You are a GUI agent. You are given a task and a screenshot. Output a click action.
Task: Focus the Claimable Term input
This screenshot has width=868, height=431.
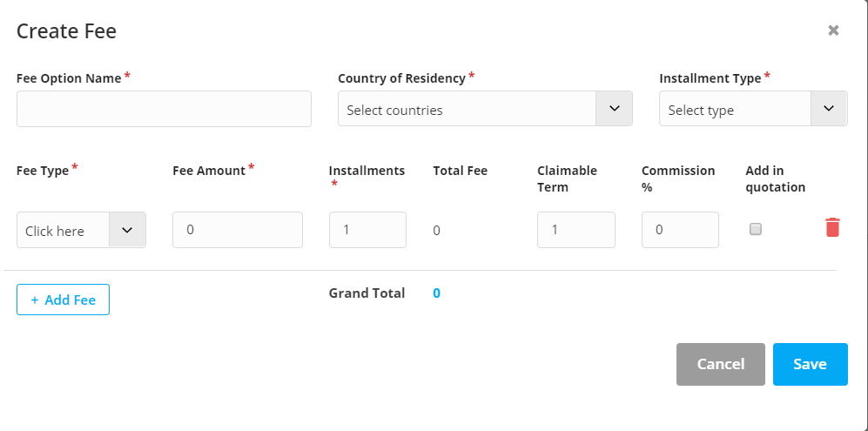pyautogui.click(x=575, y=230)
